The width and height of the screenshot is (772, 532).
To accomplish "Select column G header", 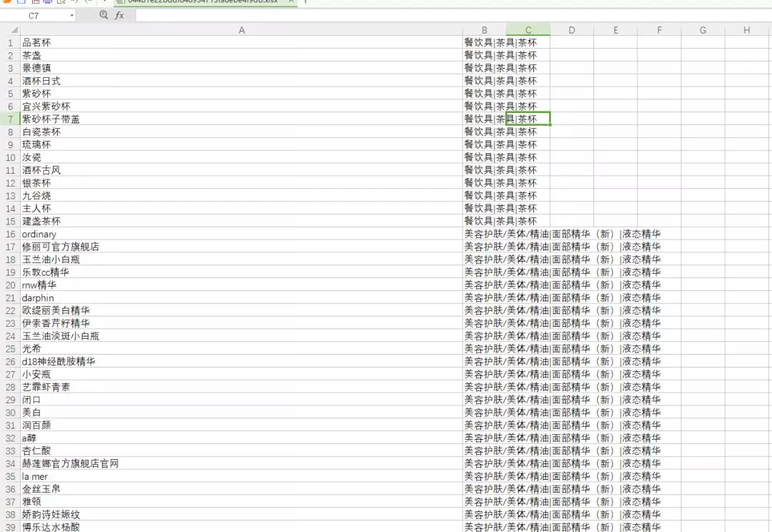I will tap(703, 30).
